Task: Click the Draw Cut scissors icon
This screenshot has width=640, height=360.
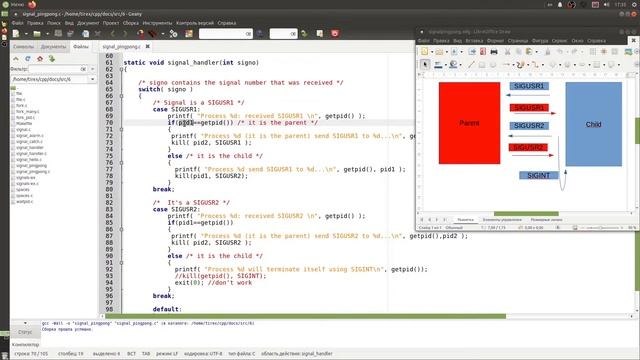Action: tap(507, 52)
